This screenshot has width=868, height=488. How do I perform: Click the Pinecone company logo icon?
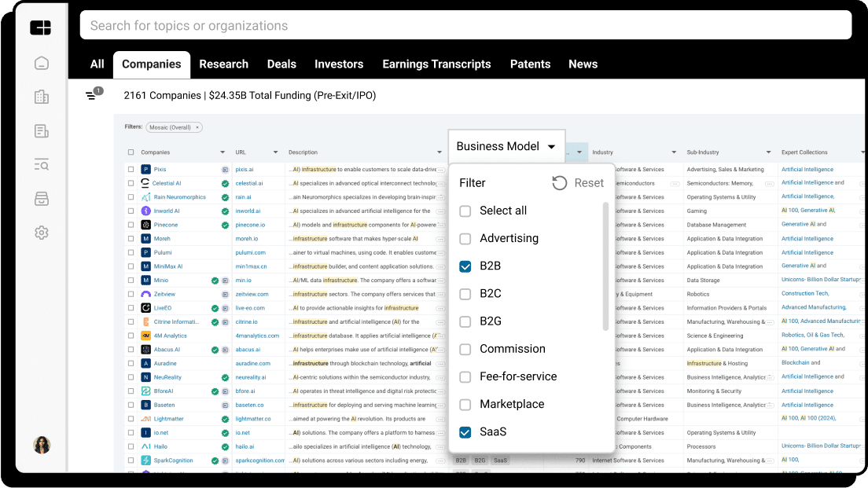click(145, 225)
